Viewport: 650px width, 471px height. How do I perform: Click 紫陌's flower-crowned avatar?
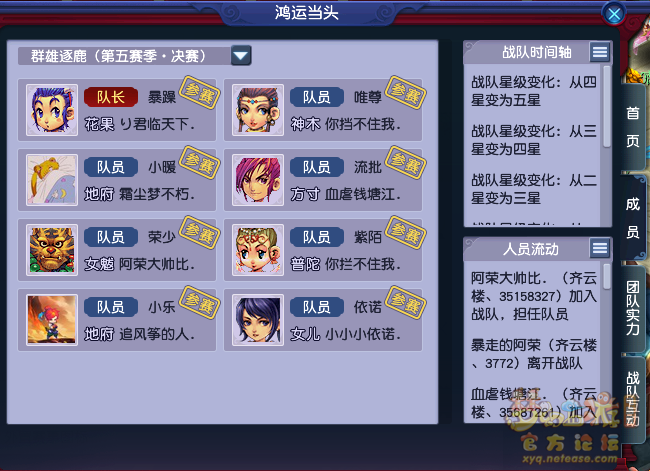click(258, 250)
